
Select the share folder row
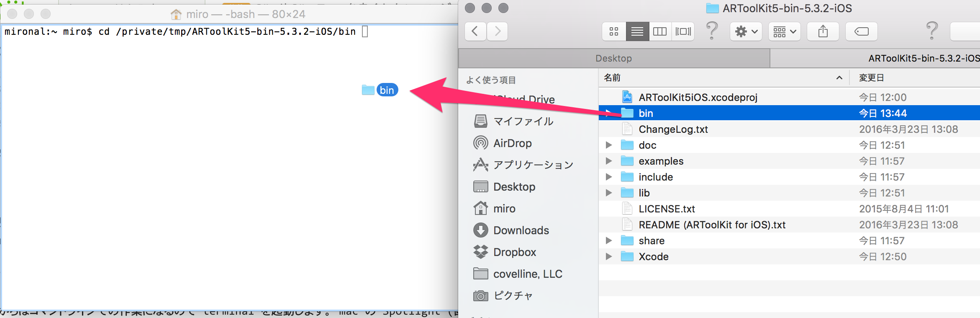789,241
